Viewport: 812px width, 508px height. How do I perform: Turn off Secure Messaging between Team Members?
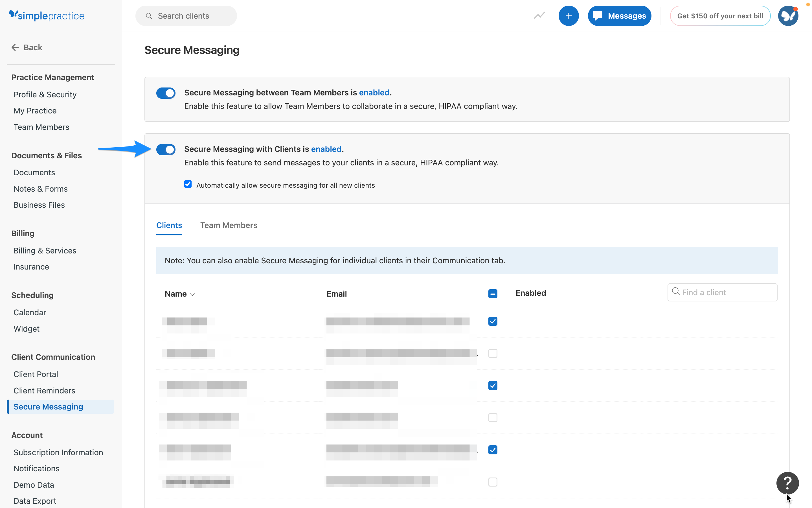[166, 93]
